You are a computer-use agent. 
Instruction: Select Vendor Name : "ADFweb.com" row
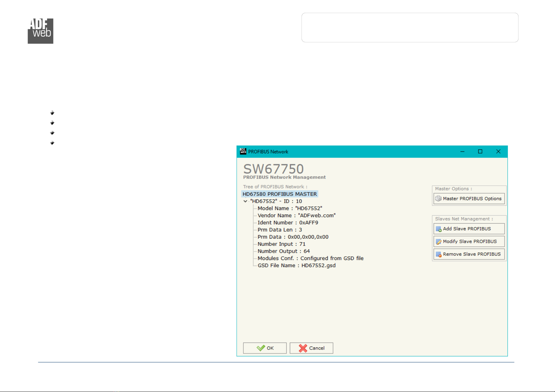click(296, 216)
